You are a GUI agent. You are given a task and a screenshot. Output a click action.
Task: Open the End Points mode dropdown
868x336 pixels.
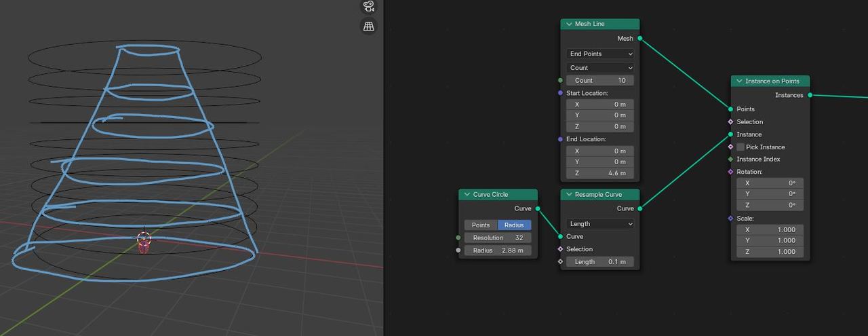(x=600, y=54)
